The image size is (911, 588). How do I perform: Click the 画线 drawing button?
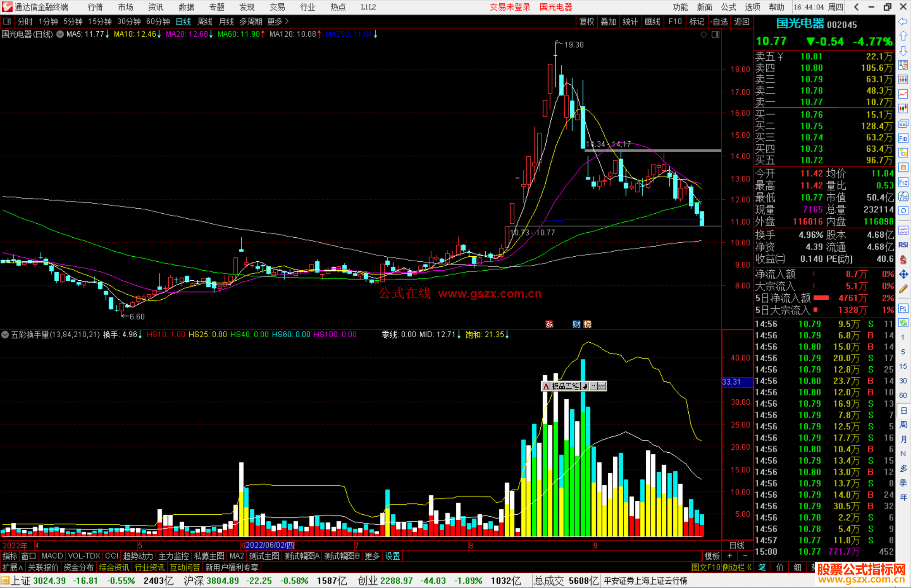(x=652, y=21)
